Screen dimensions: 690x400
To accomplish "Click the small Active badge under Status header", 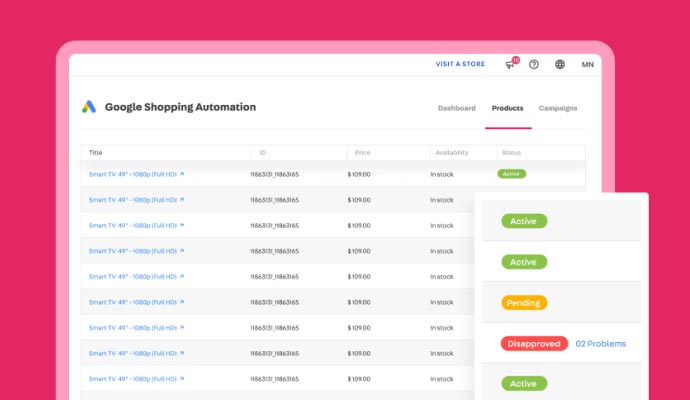I will pos(511,174).
